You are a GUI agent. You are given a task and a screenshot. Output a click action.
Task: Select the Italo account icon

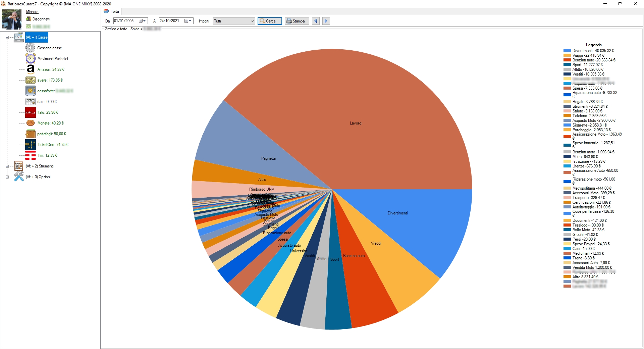30,112
